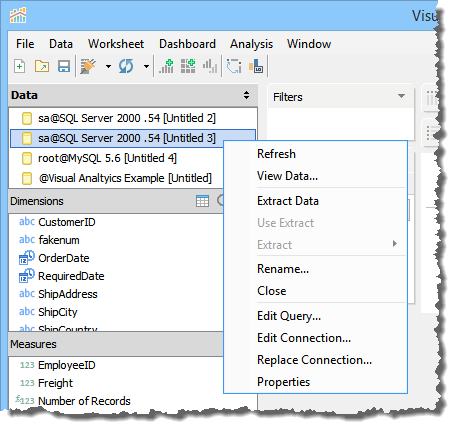Click the date icon beside RequiredDate

(27, 275)
